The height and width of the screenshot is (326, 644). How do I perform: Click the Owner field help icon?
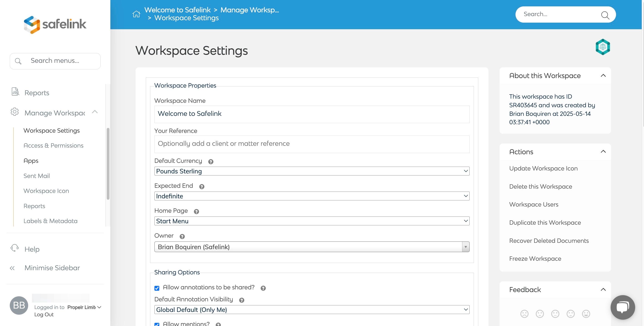pyautogui.click(x=182, y=236)
